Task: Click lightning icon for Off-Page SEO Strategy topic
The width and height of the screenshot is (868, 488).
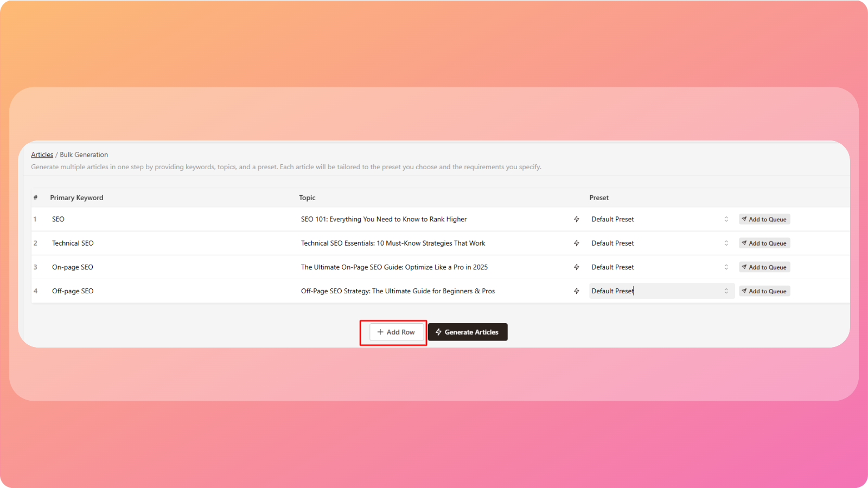Action: [x=576, y=291]
